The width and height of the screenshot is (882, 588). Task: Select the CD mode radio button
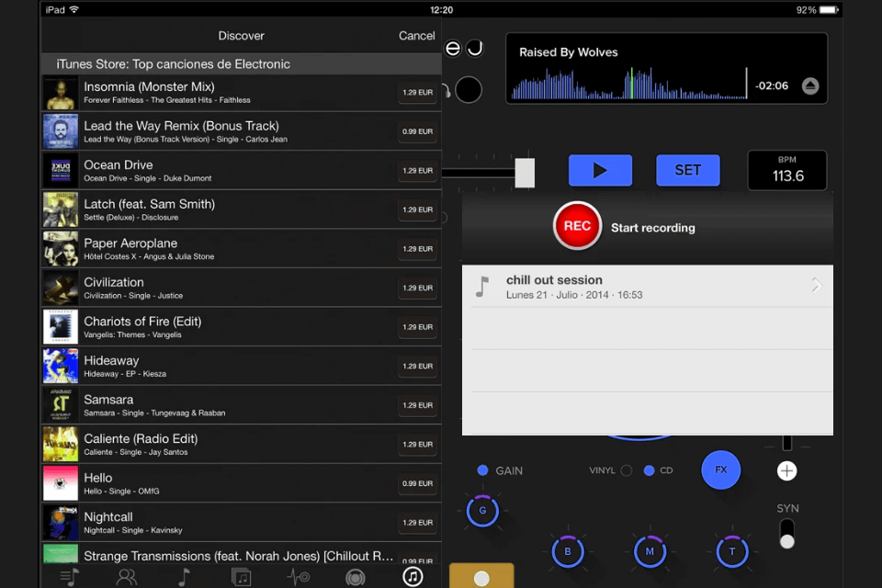coord(649,470)
